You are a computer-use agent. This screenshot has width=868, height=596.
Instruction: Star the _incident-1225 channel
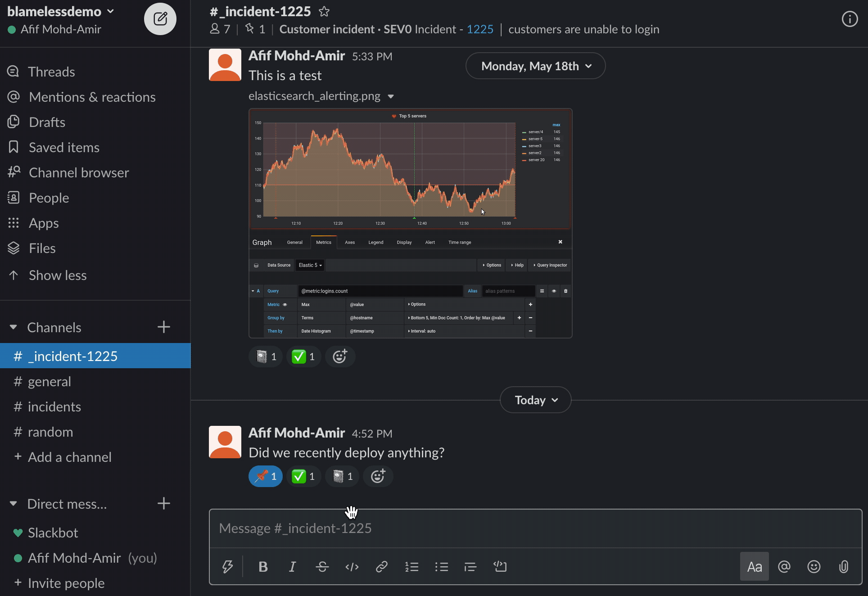tap(324, 12)
